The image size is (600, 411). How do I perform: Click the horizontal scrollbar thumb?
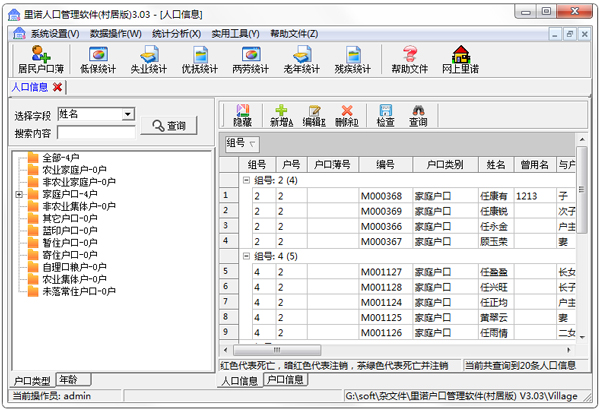(x=277, y=350)
